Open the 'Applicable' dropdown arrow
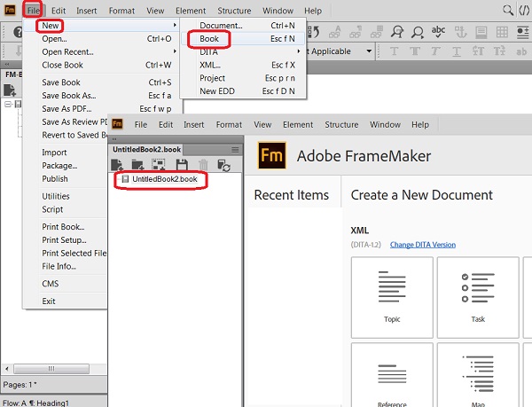This screenshot has width=532, height=407. click(x=369, y=51)
